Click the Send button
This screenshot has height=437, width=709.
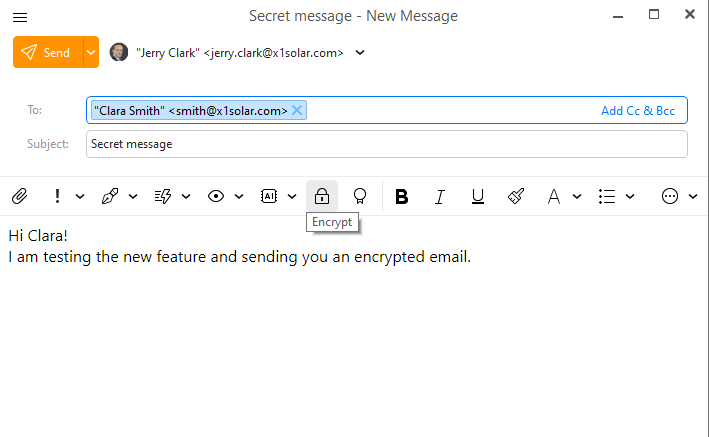(46, 53)
